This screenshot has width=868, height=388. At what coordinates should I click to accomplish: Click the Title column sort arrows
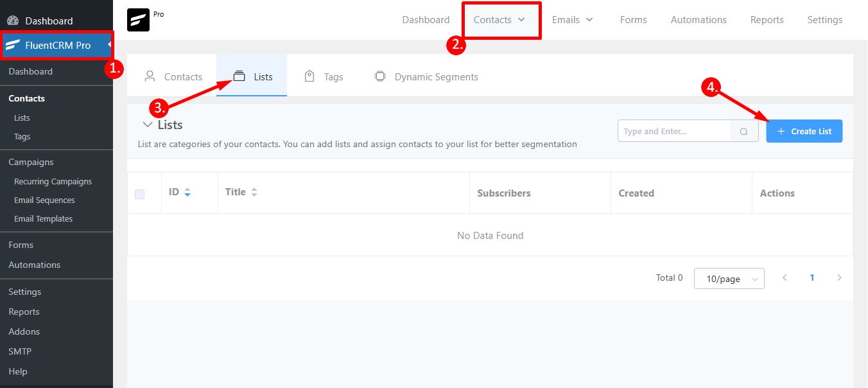[254, 192]
